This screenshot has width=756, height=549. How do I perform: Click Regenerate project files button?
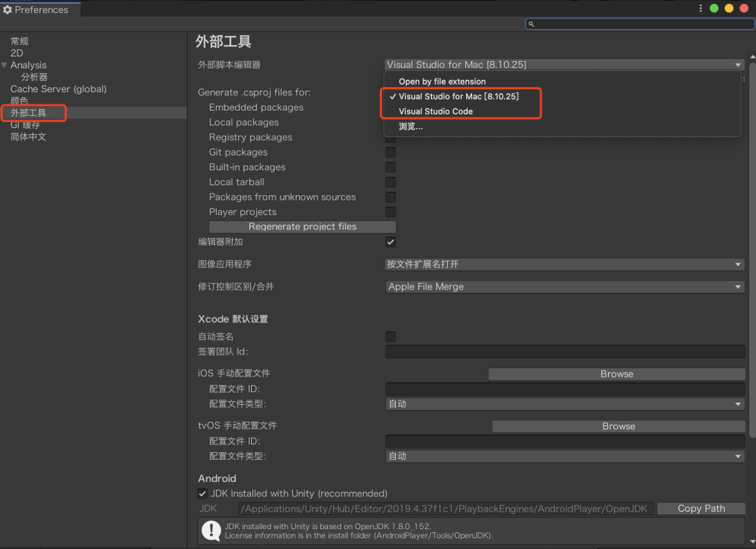click(302, 226)
